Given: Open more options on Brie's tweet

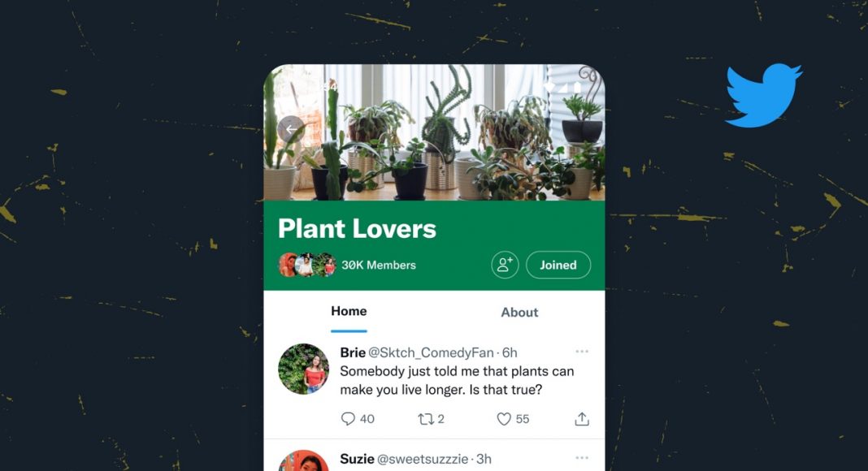Looking at the screenshot, I should (x=582, y=352).
